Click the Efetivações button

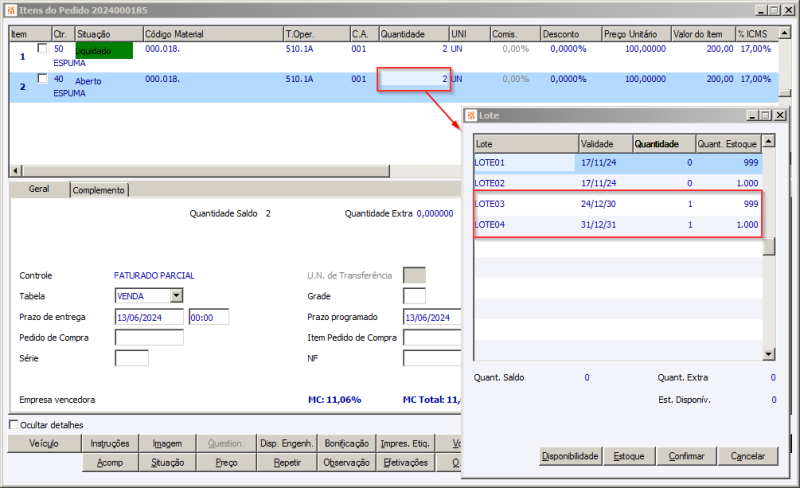coord(406,462)
